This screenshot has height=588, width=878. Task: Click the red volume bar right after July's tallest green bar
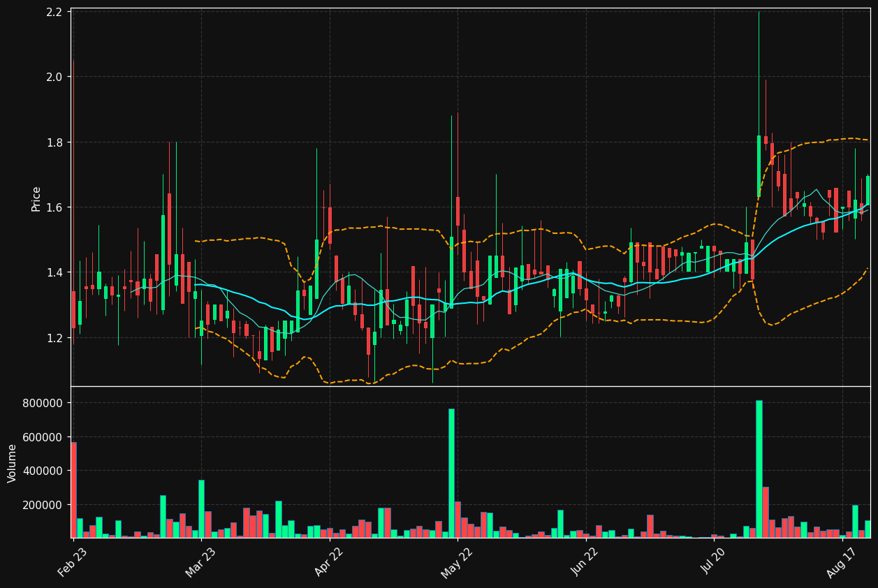click(x=766, y=512)
